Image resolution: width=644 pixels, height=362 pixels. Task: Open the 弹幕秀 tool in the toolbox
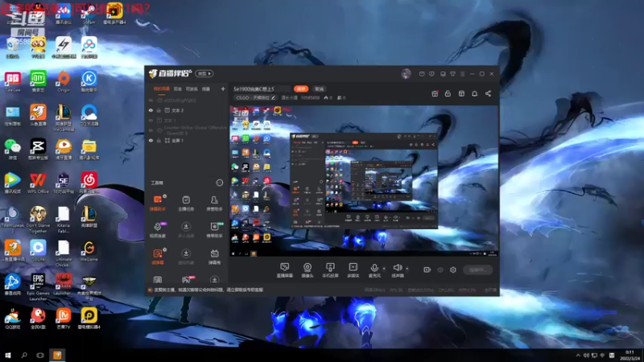(x=214, y=257)
